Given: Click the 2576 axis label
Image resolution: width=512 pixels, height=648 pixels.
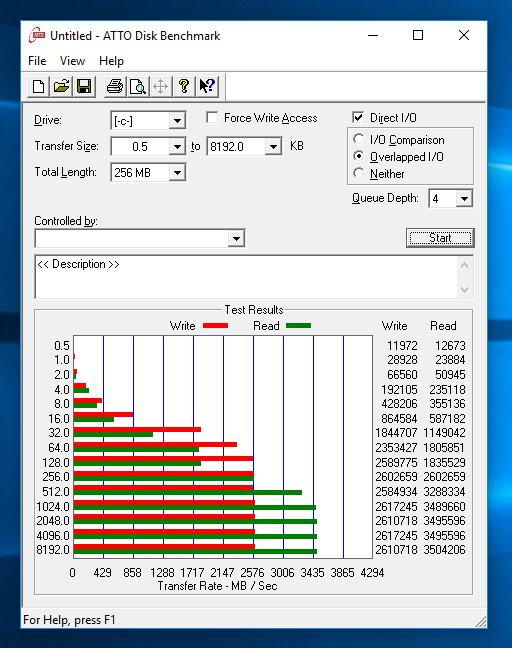Looking at the screenshot, I should point(252,573).
